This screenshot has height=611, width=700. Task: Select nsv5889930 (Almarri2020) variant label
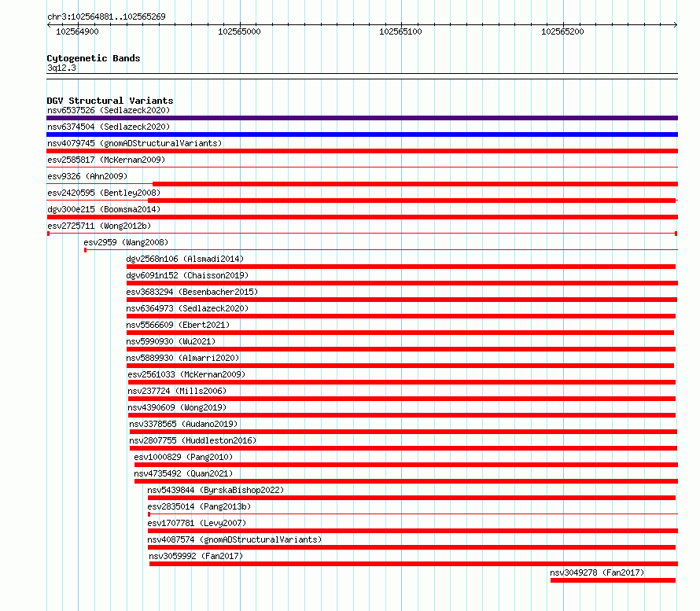coord(182,358)
